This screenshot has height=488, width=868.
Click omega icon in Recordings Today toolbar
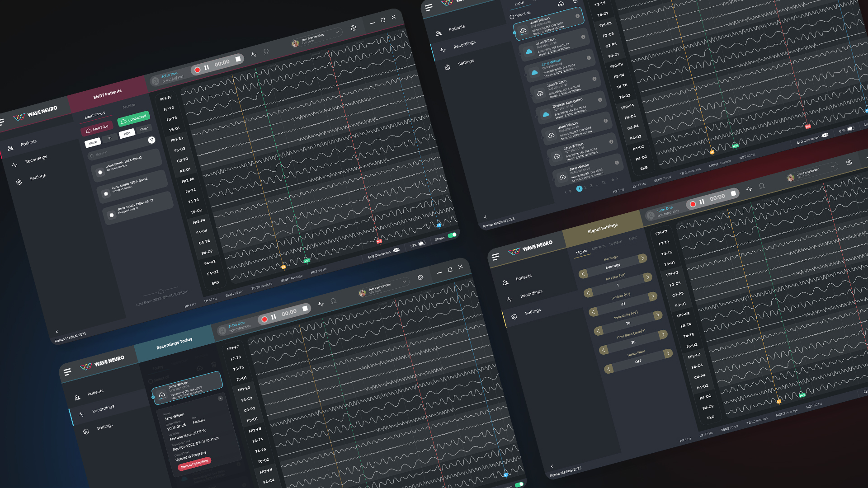[x=334, y=301]
